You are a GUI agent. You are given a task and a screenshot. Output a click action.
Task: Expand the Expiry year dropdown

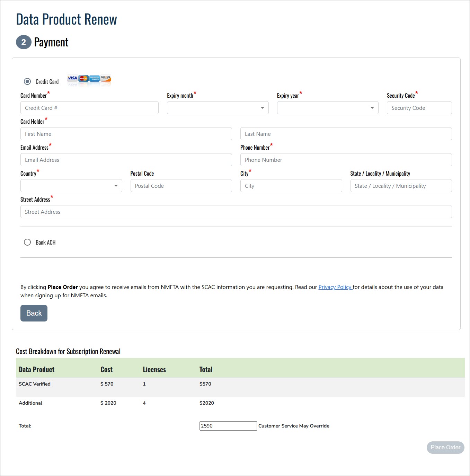(x=327, y=108)
